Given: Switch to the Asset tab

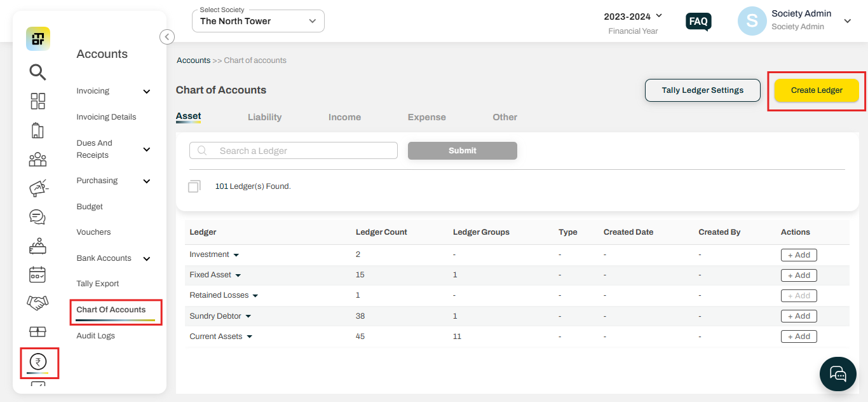Looking at the screenshot, I should click(188, 116).
